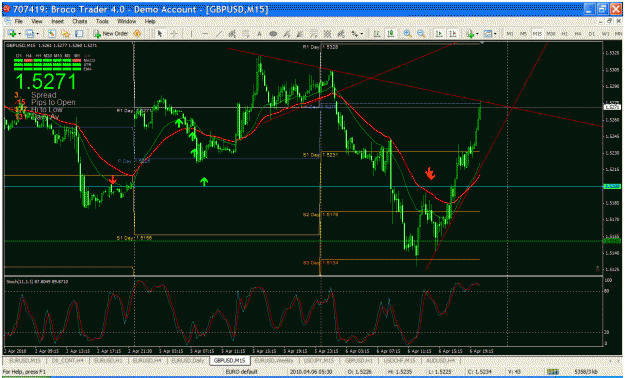
Task: Click the connection bars icon in status bar
Action: 552,372
